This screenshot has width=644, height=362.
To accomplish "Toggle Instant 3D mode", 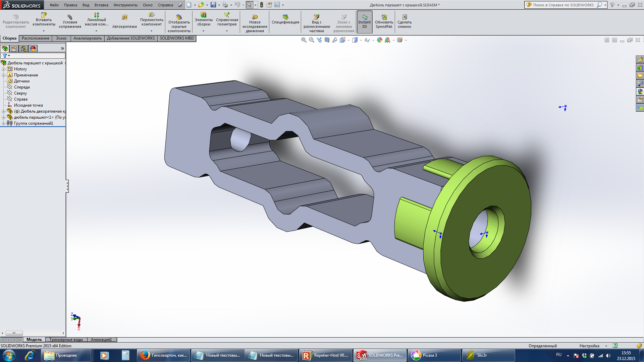I will pyautogui.click(x=365, y=22).
